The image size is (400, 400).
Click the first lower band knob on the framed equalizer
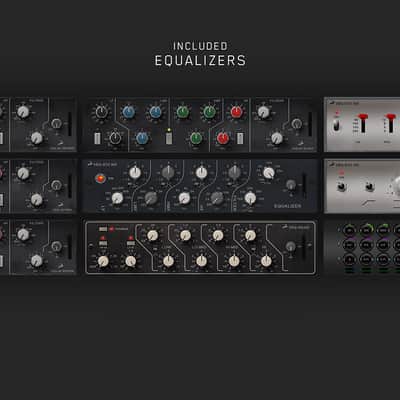click(x=169, y=261)
